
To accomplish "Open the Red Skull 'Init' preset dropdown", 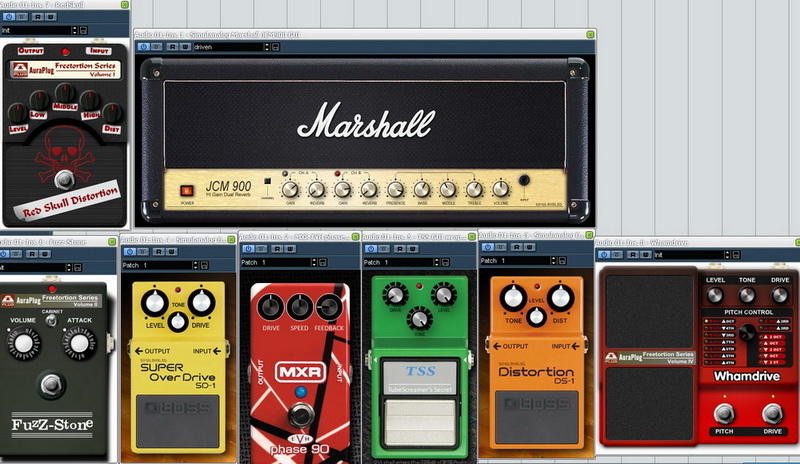I will tap(36, 31).
